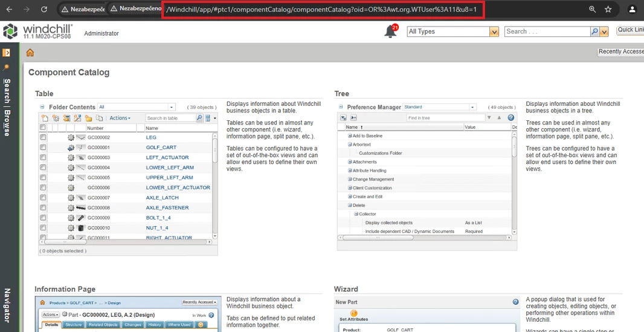Open the Preference Manager Standard view dropdown
644x332 pixels.
tap(473, 107)
